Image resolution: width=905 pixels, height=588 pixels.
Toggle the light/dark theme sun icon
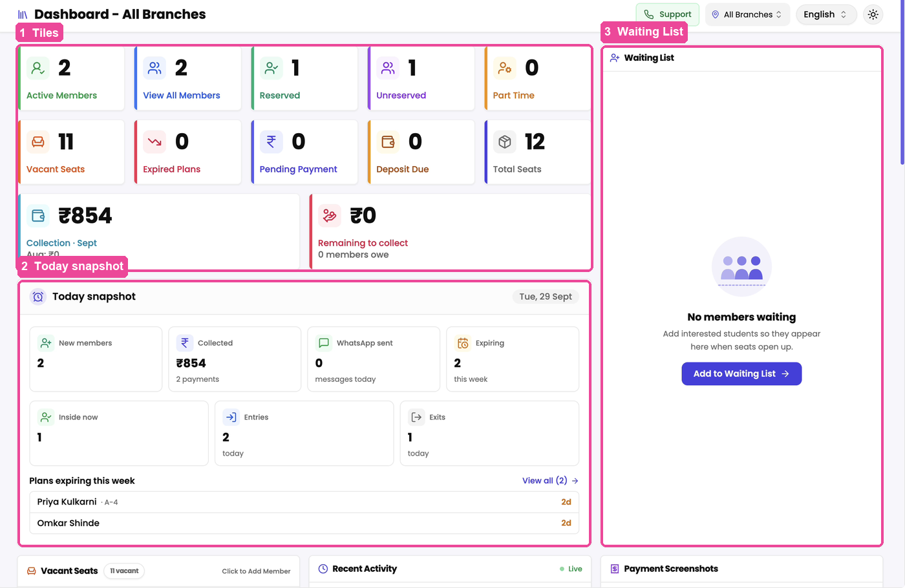pos(873,14)
